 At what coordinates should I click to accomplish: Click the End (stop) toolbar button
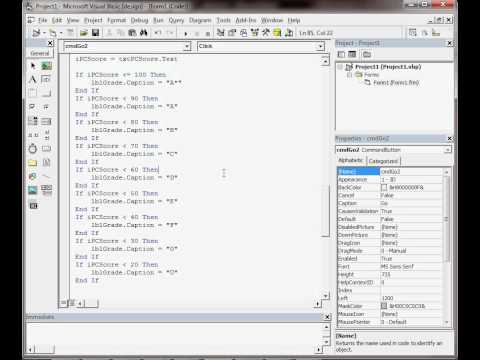point(208,33)
